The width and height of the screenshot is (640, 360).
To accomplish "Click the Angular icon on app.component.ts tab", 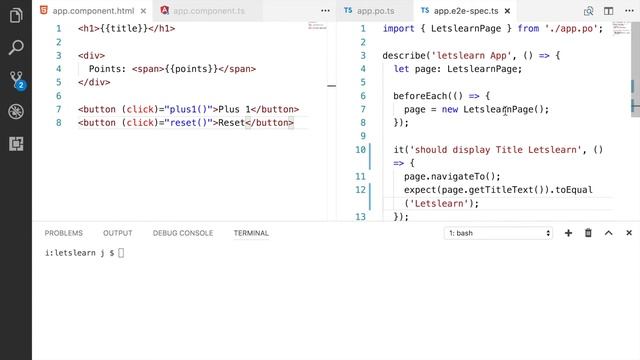I will click(x=164, y=10).
